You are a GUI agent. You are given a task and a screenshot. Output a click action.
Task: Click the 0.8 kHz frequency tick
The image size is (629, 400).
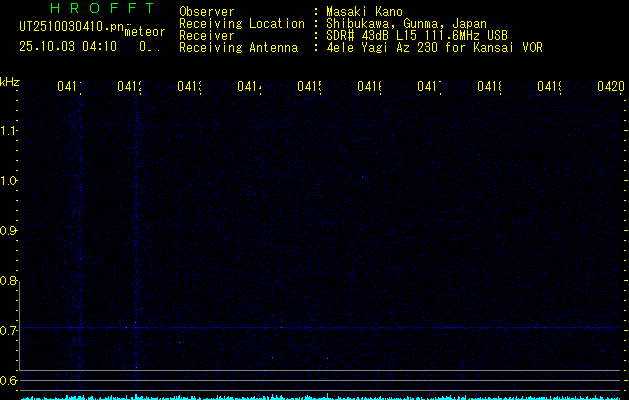[9, 281]
